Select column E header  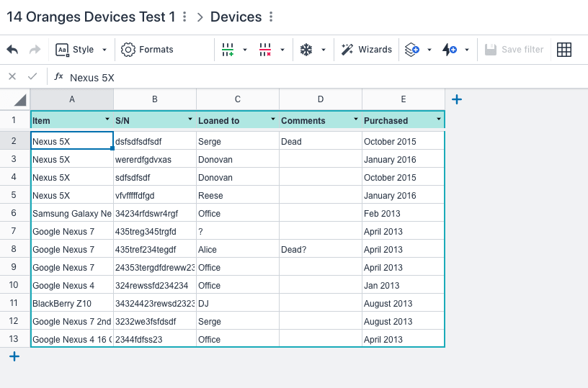pos(404,99)
